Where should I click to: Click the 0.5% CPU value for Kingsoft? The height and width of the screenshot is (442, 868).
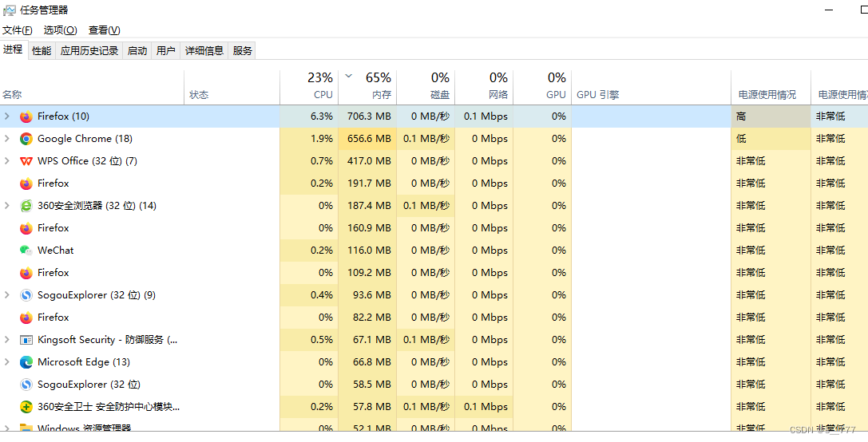(x=322, y=340)
